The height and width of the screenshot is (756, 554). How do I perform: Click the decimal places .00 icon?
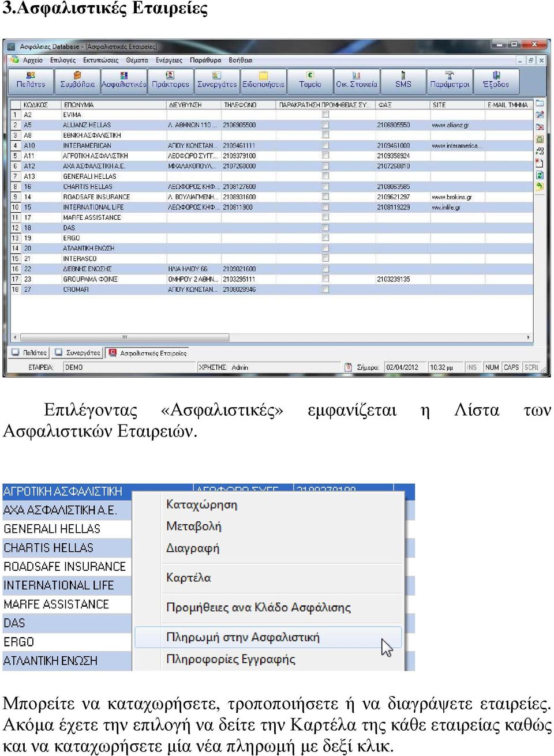(x=540, y=151)
